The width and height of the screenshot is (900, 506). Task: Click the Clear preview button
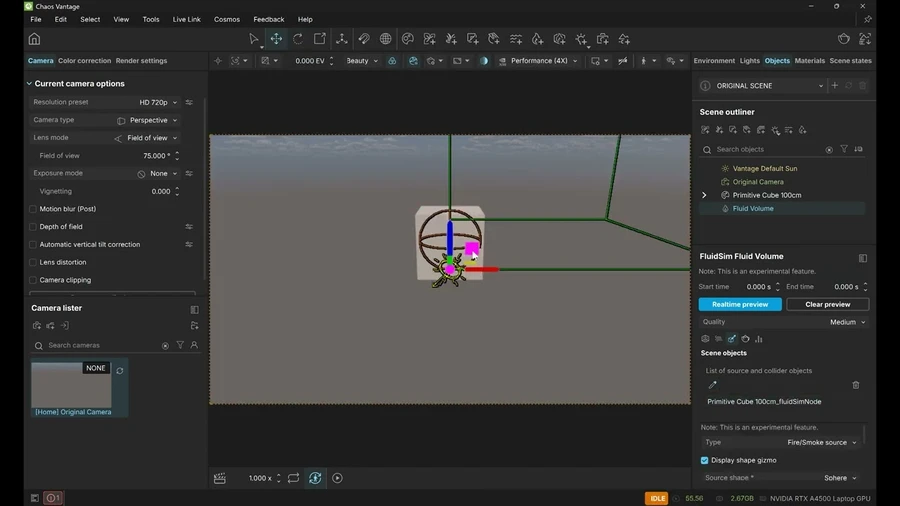click(x=827, y=304)
